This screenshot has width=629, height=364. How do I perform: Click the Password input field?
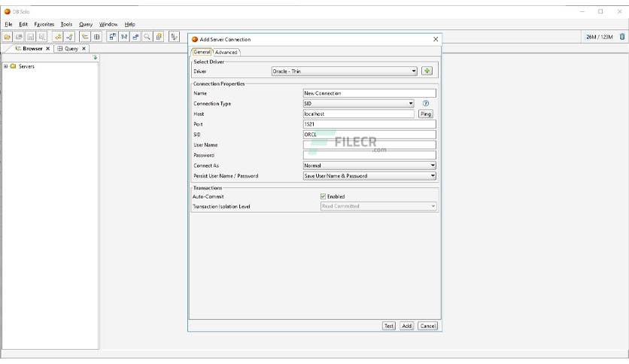point(369,155)
